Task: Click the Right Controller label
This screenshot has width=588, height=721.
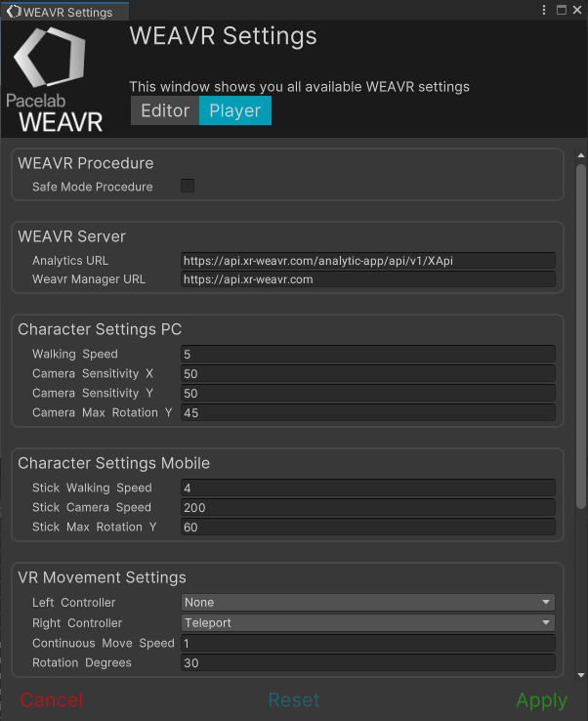Action: 77,623
